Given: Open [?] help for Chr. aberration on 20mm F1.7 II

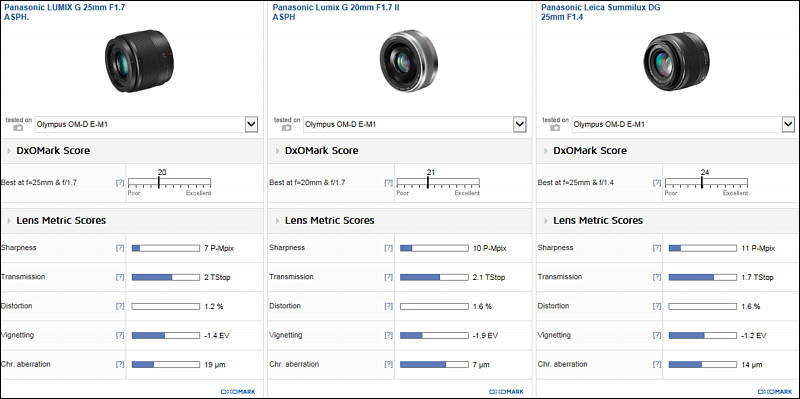Looking at the screenshot, I should pos(388,365).
